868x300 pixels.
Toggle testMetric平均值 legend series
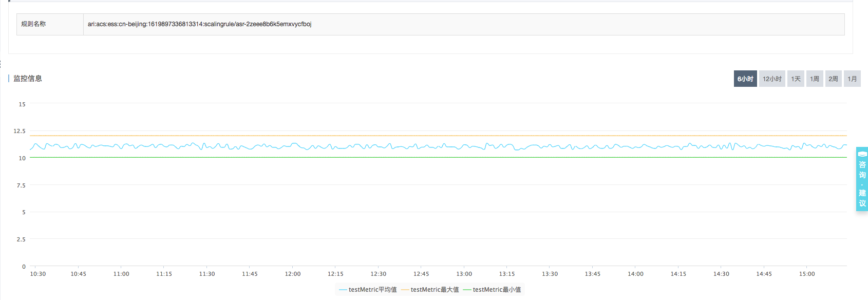coord(368,290)
